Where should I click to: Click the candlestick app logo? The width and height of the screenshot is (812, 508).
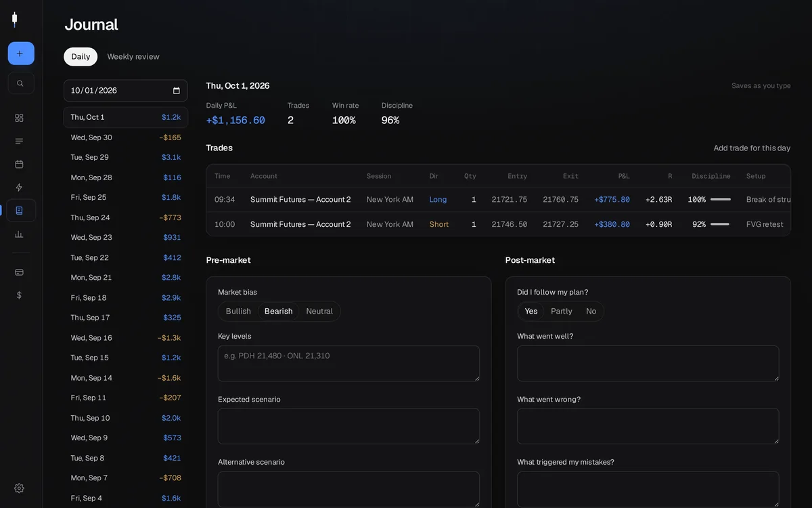[x=14, y=20]
